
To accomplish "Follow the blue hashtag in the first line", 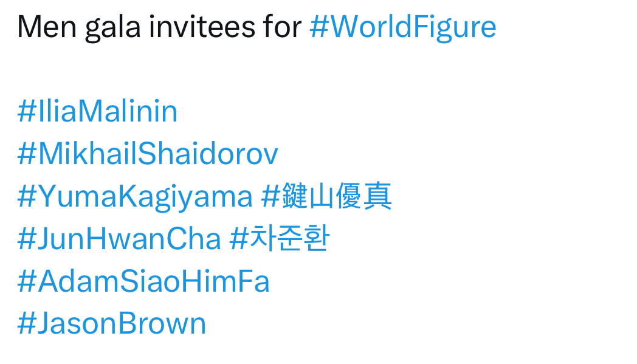I will [x=402, y=27].
